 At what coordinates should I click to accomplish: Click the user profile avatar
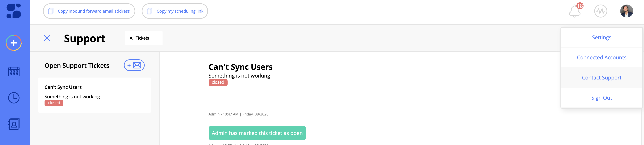tap(626, 11)
